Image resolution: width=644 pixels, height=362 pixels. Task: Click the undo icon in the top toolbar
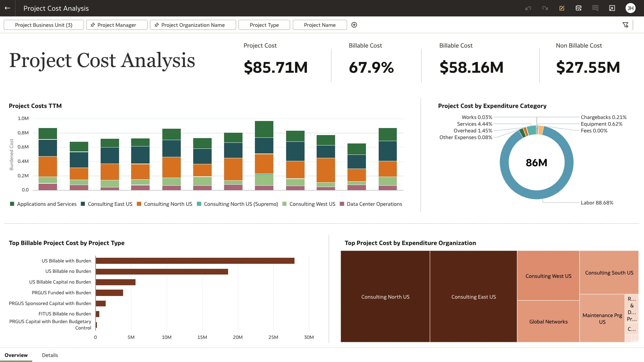click(x=528, y=8)
